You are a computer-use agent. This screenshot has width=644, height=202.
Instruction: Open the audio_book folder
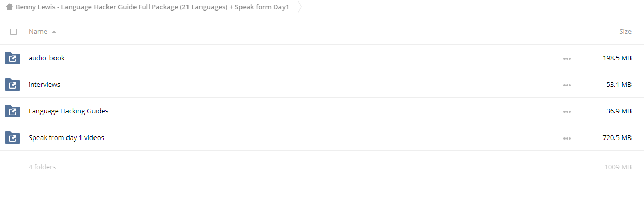click(47, 58)
